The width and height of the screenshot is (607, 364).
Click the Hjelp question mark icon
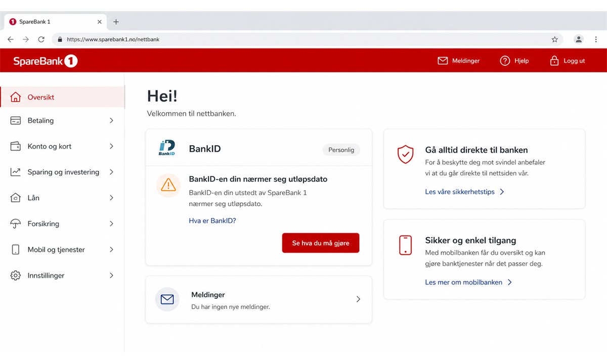[505, 61]
